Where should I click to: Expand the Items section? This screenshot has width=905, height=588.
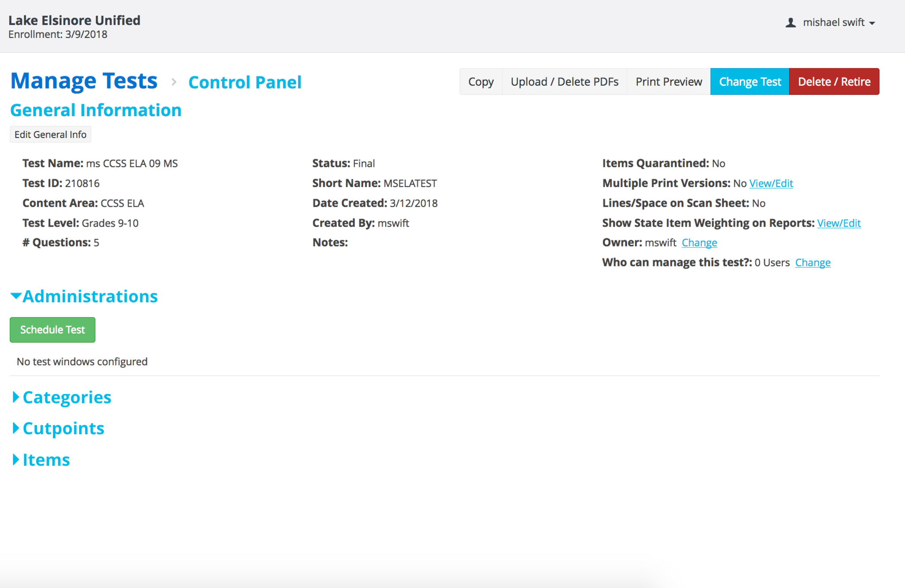click(x=40, y=460)
